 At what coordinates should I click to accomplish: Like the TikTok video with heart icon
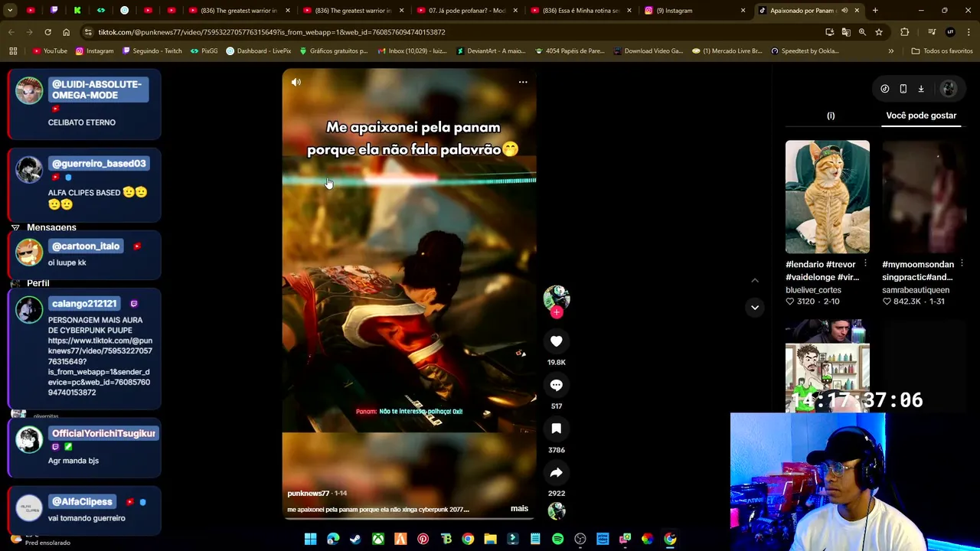click(x=557, y=341)
